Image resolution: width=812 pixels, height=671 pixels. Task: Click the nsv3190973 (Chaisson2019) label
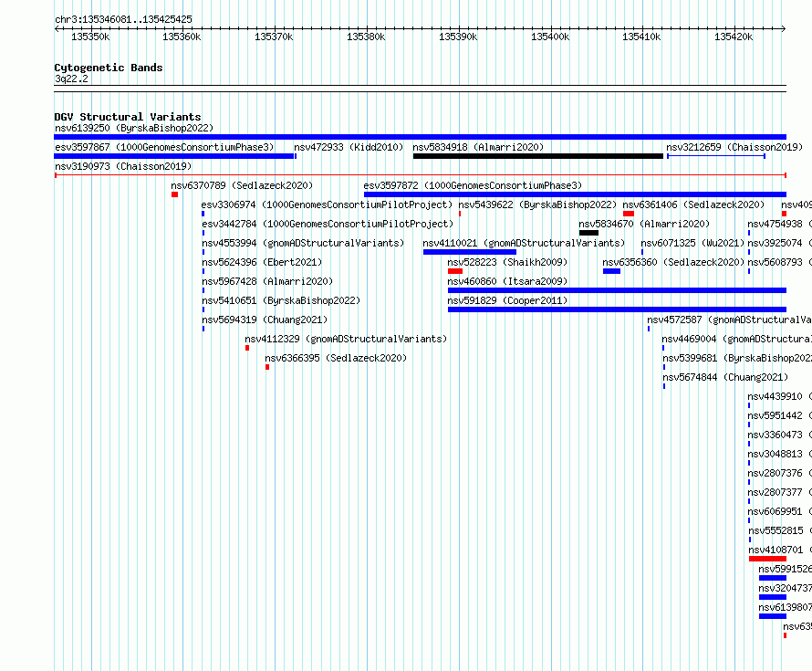tap(123, 166)
